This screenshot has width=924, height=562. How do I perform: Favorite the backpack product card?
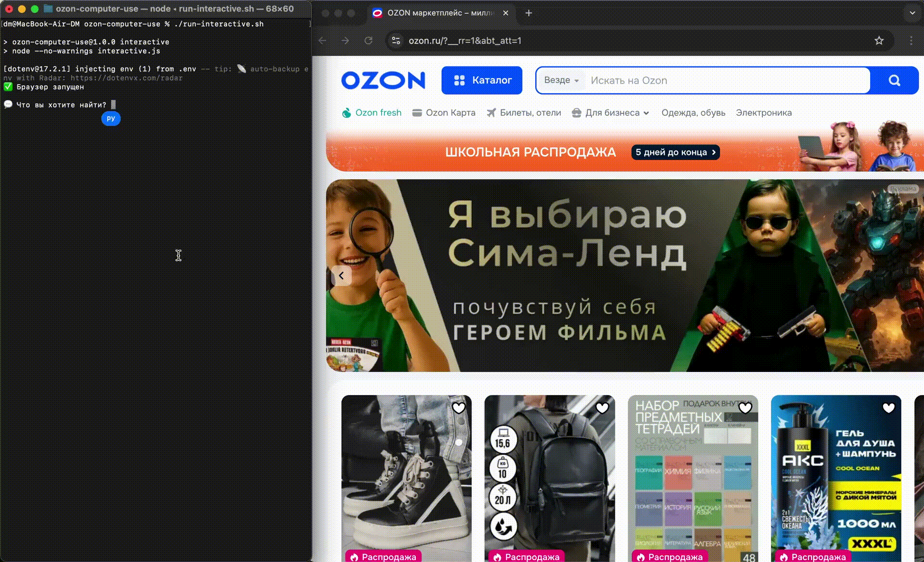pos(603,408)
